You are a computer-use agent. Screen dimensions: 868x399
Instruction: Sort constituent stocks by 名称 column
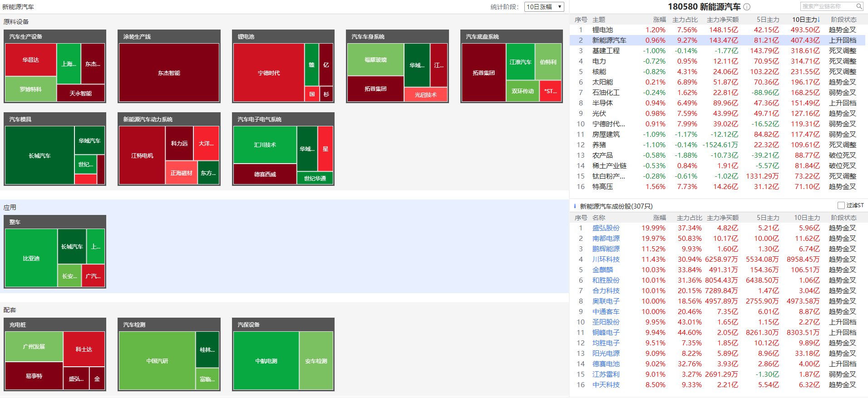(x=599, y=218)
